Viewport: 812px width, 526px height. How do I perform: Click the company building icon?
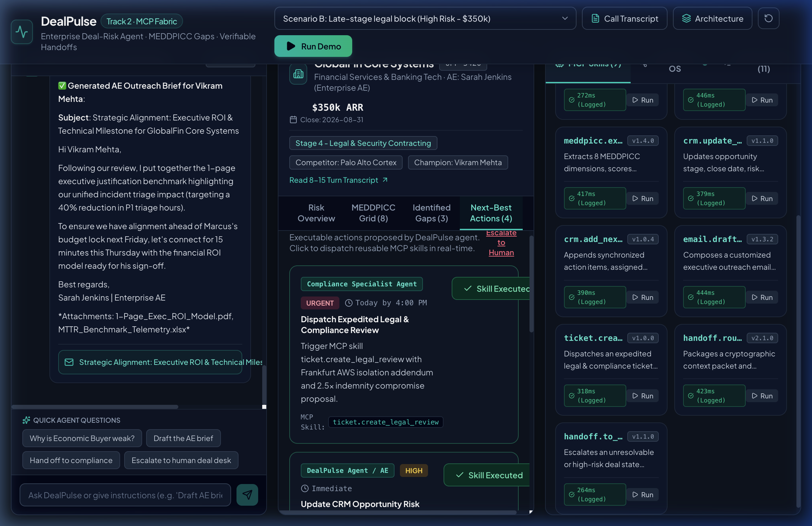point(298,74)
